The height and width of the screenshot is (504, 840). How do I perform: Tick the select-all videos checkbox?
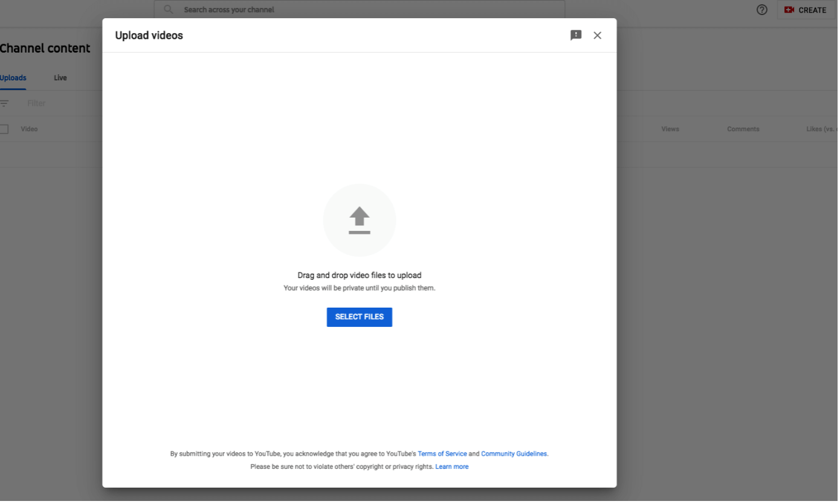tap(4, 129)
